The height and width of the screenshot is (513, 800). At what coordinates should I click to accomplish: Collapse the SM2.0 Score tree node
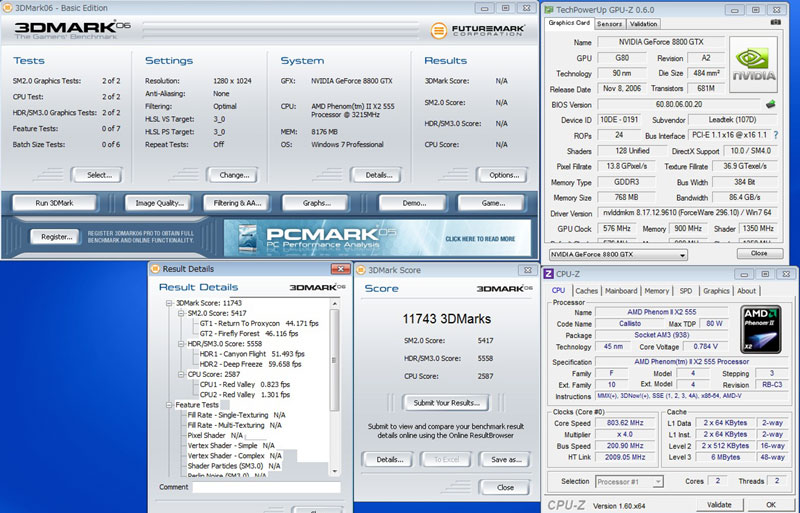pos(181,313)
